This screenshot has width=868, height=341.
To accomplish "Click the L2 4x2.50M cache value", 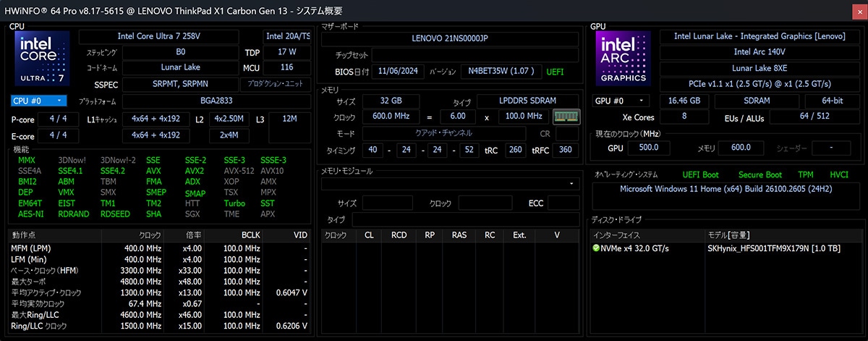I will click(x=229, y=119).
